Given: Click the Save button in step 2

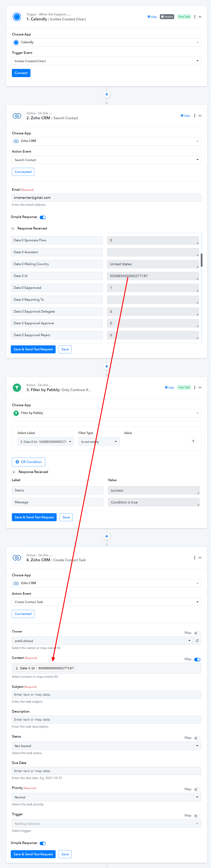Looking at the screenshot, I should point(65,349).
